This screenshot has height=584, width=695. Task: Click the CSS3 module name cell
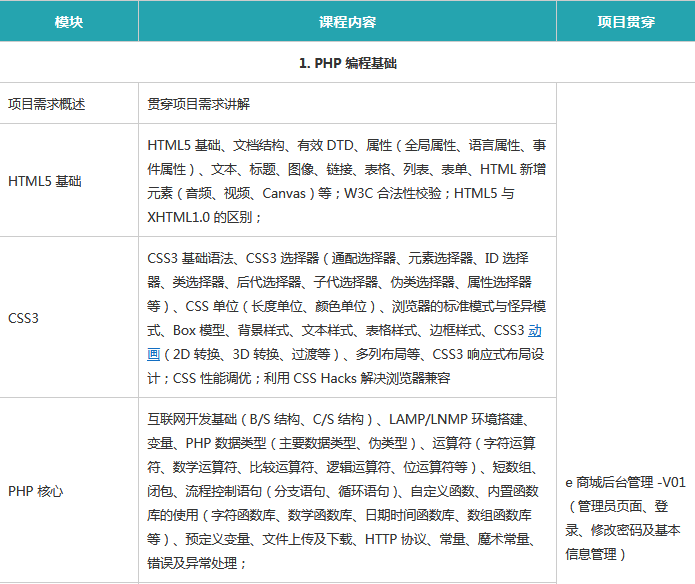pyautogui.click(x=26, y=319)
